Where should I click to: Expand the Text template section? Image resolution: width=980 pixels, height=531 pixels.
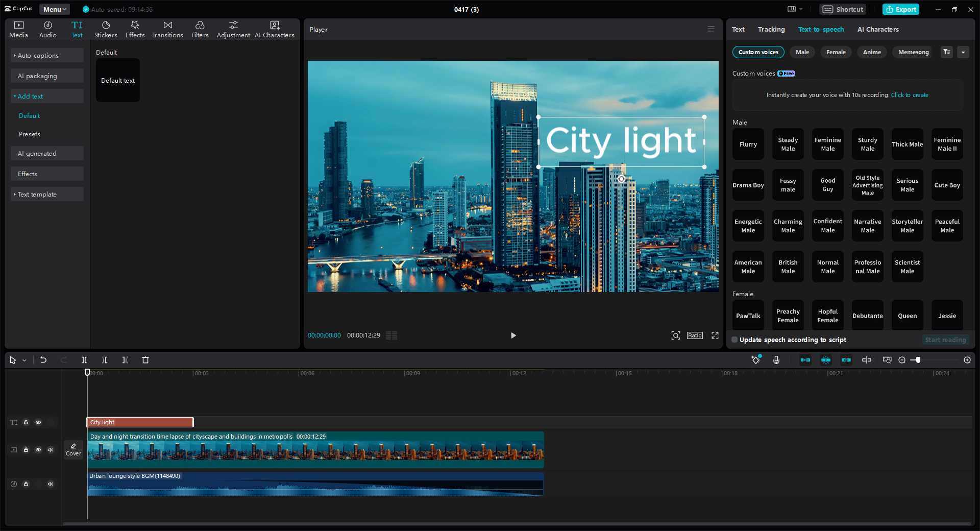tap(37, 195)
